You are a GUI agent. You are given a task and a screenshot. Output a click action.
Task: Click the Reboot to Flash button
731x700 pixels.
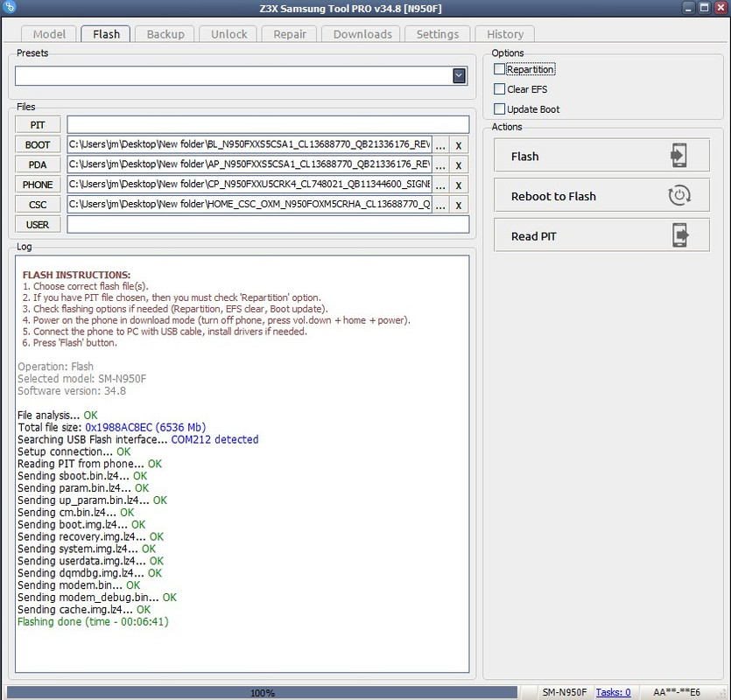pos(601,195)
